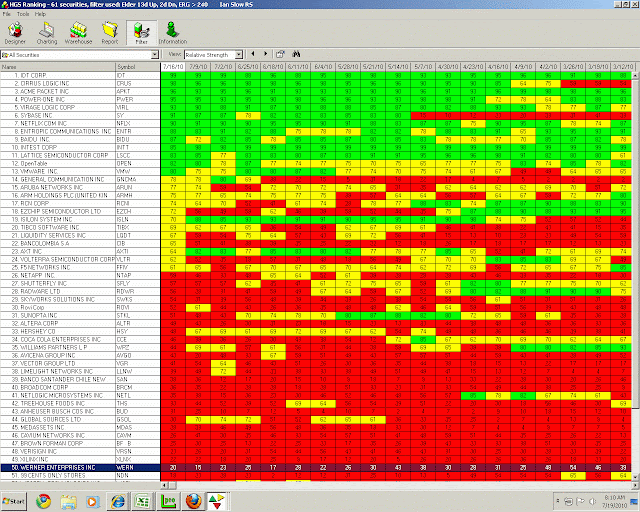Open the Report module

(110, 33)
